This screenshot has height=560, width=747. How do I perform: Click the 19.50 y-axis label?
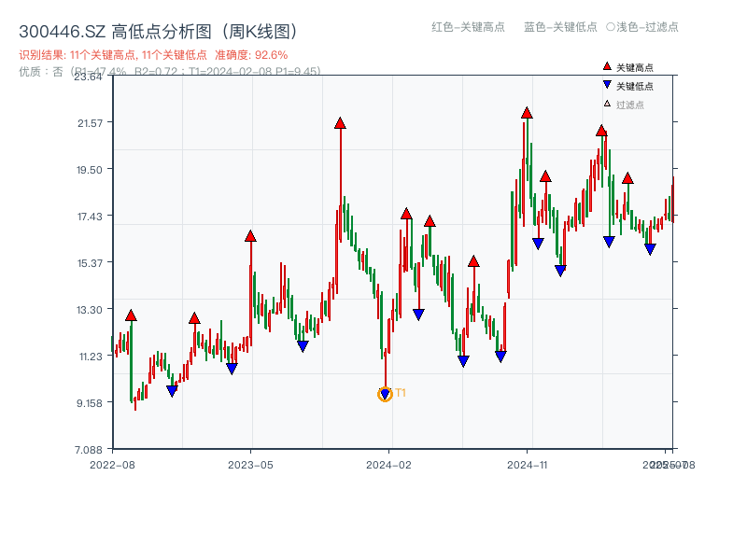pos(90,170)
